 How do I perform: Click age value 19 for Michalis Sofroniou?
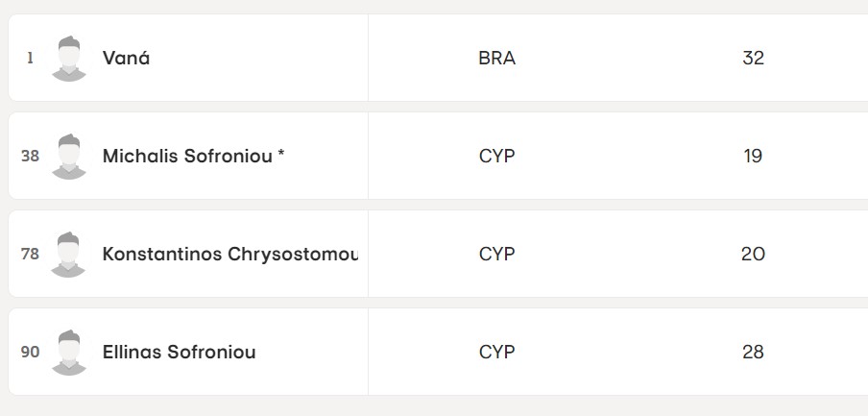point(753,157)
